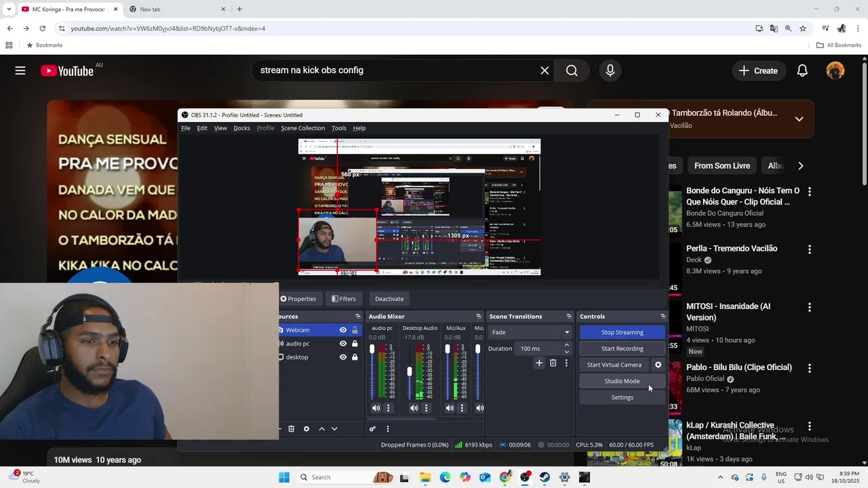
Task: Click the YouTube search magnifier button
Action: click(572, 70)
